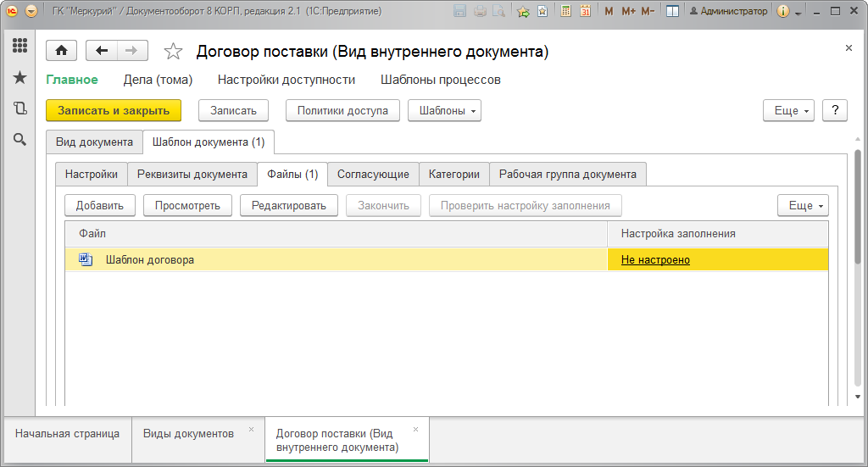The width and height of the screenshot is (868, 467).
Task: Select the Файлы (1) tab
Action: [x=292, y=175]
